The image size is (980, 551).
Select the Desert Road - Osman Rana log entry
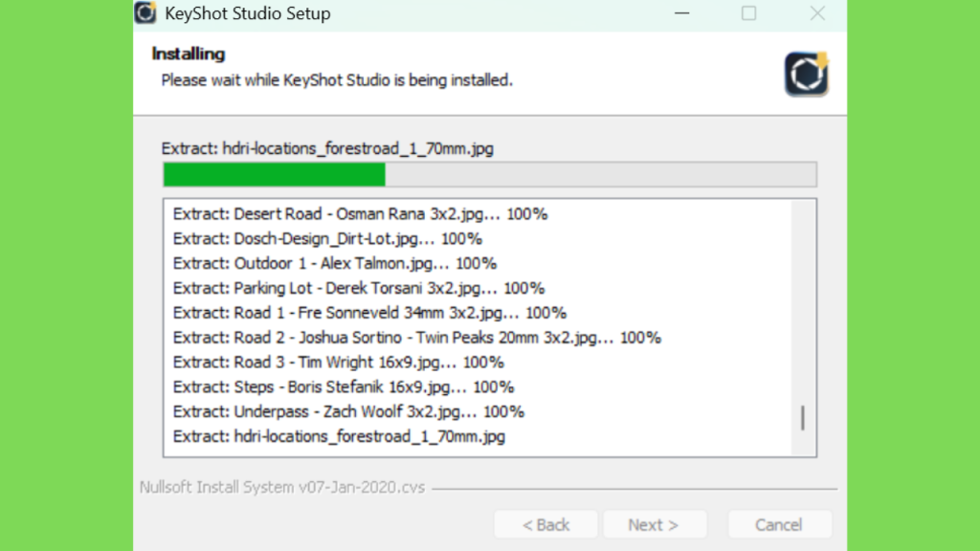(x=360, y=214)
